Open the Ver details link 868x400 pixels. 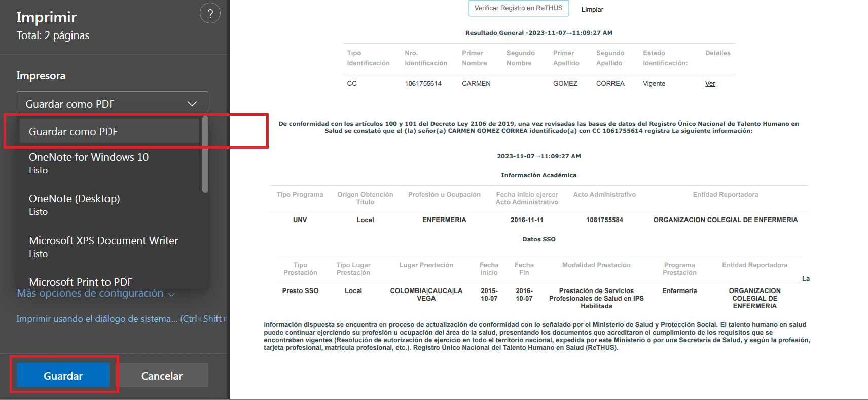pos(710,84)
